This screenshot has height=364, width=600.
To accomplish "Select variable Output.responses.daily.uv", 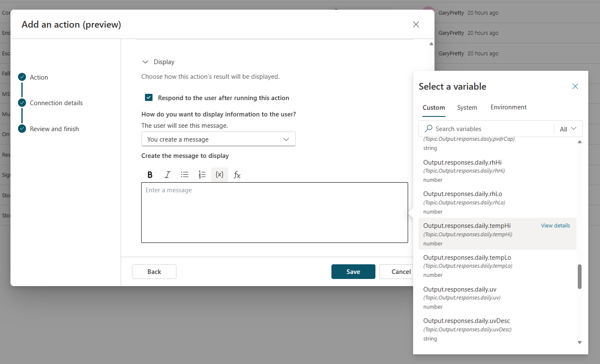I will 497,297.
